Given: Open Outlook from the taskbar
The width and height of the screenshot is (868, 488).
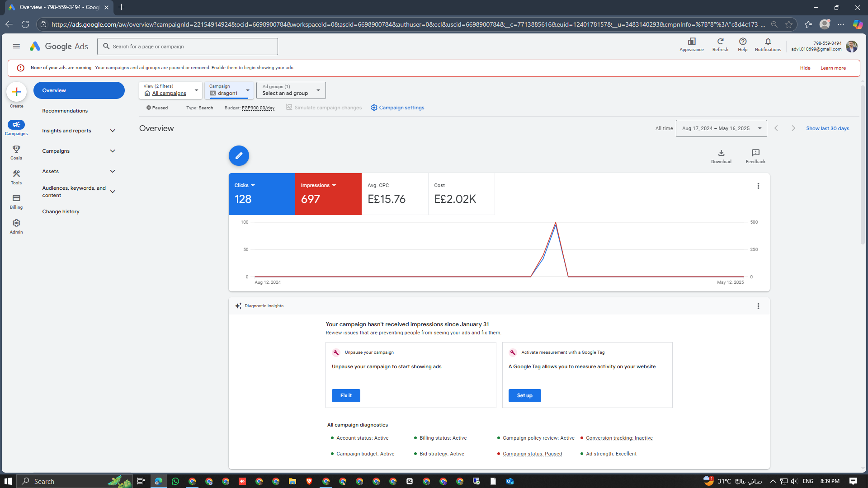Looking at the screenshot, I should coord(510,481).
